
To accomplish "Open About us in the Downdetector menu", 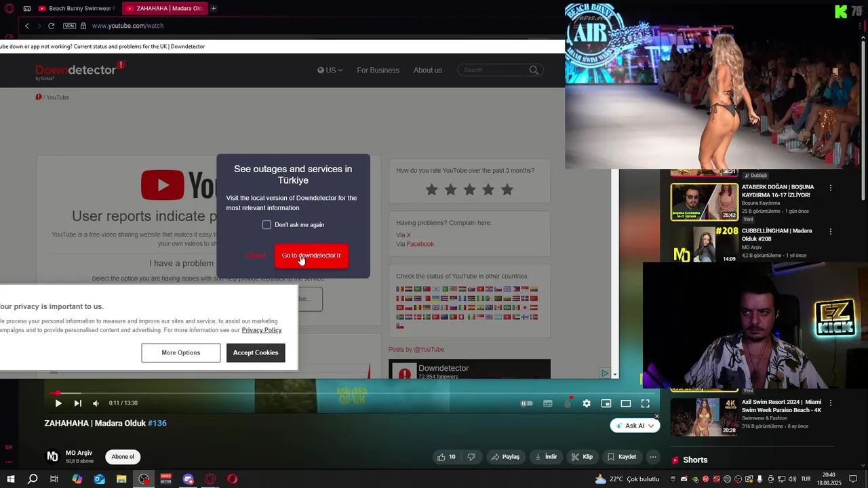I will [428, 70].
